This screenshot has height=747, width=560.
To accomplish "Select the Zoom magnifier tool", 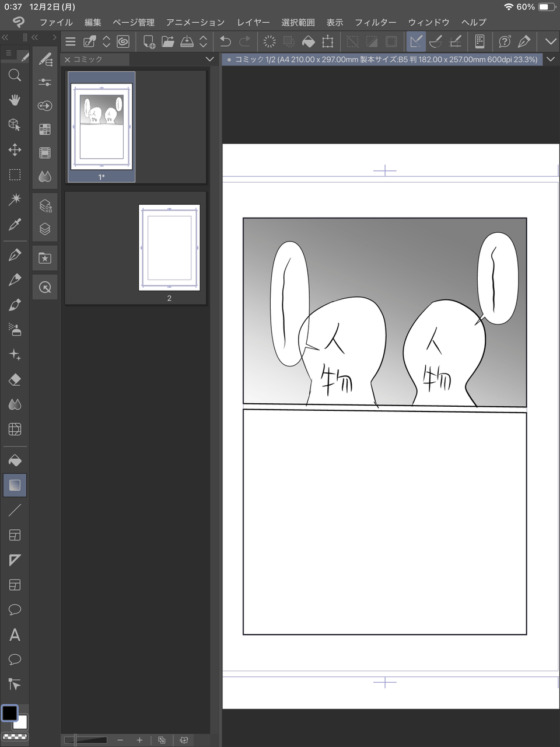I will pos(15,75).
